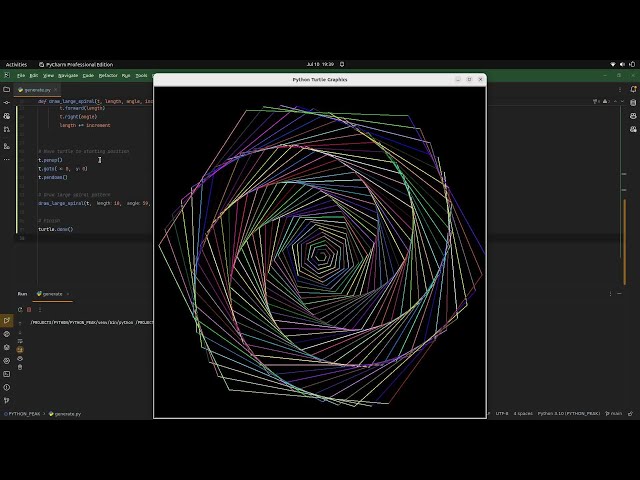The image size is (640, 480).
Task: Open the Refactor menu
Action: coord(108,76)
